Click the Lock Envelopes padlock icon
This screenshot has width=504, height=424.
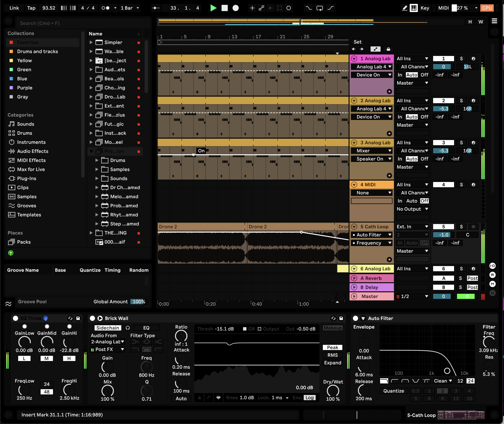(x=388, y=49)
